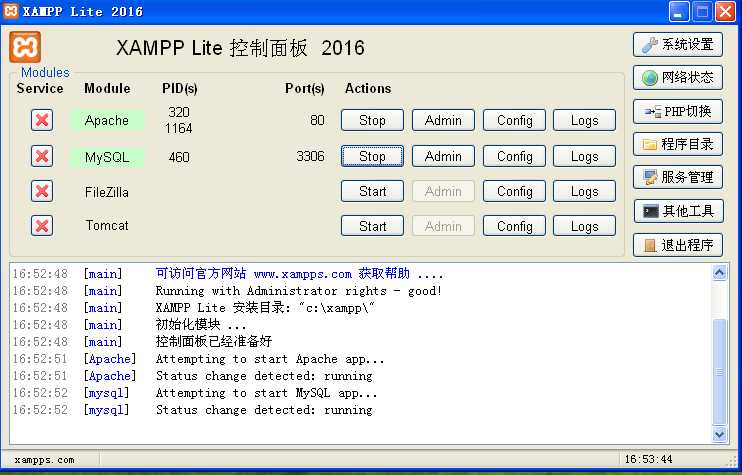The image size is (742, 475).
Task: Close the XAMPP Lite 2016 window
Action: [x=725, y=11]
